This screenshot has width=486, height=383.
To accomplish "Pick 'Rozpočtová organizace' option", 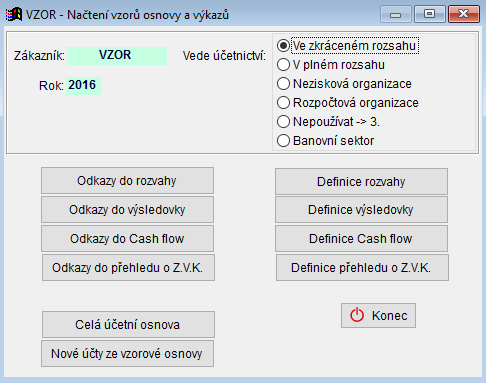I will click(348, 103).
